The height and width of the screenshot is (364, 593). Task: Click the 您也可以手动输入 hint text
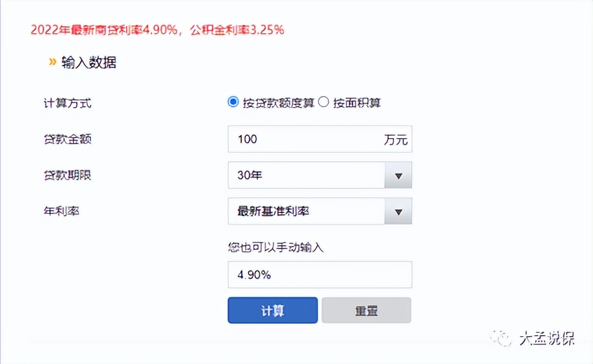pos(276,247)
